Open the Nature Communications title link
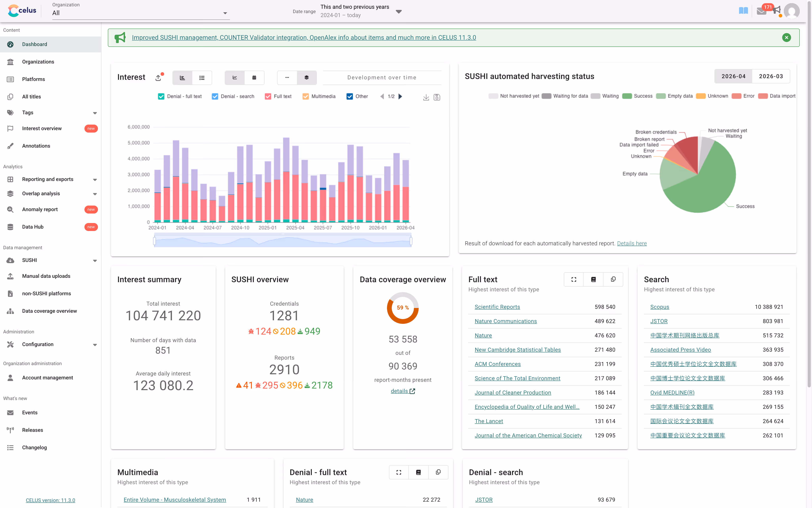 pos(506,321)
